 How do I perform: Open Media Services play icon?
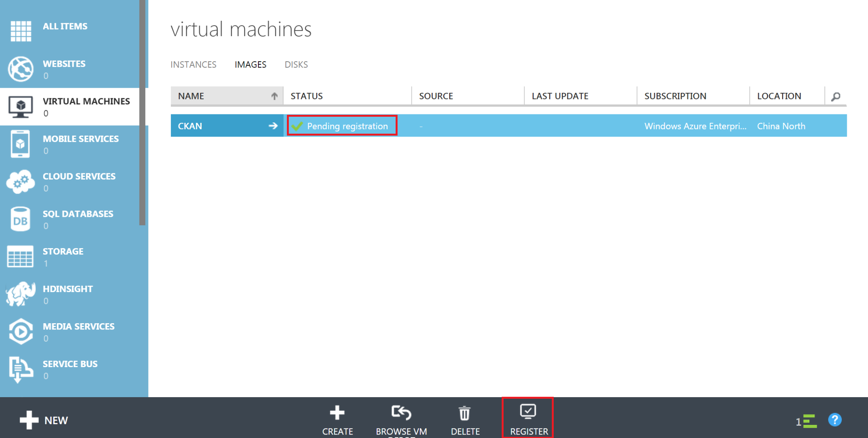click(x=21, y=331)
